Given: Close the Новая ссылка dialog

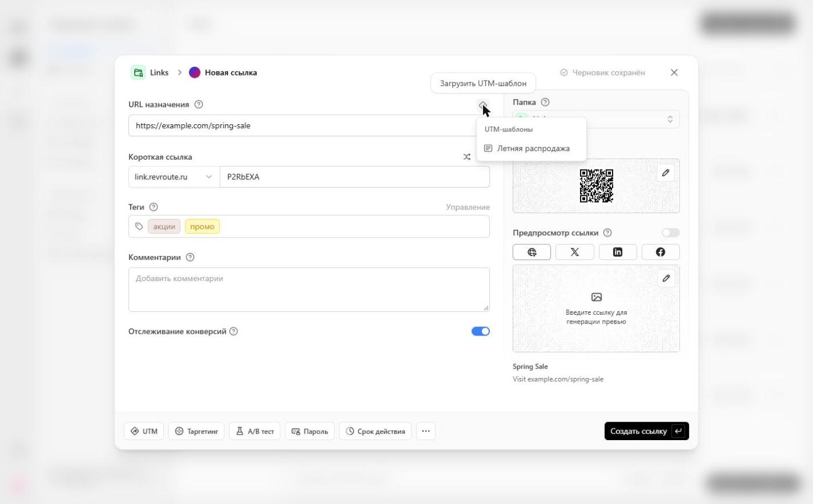Looking at the screenshot, I should pyautogui.click(x=674, y=73).
